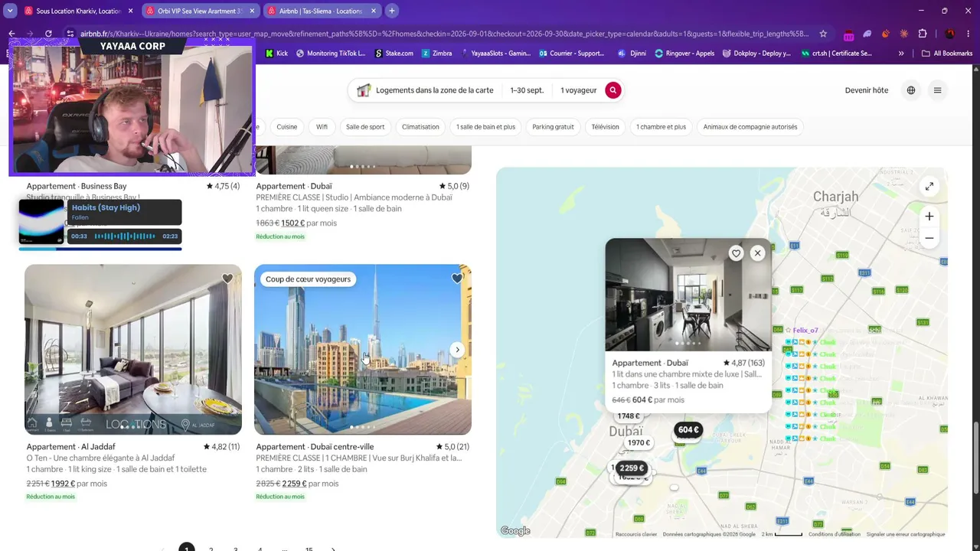
Task: Edit the 'Logements dans la zone de la carte' location
Action: tap(425, 90)
